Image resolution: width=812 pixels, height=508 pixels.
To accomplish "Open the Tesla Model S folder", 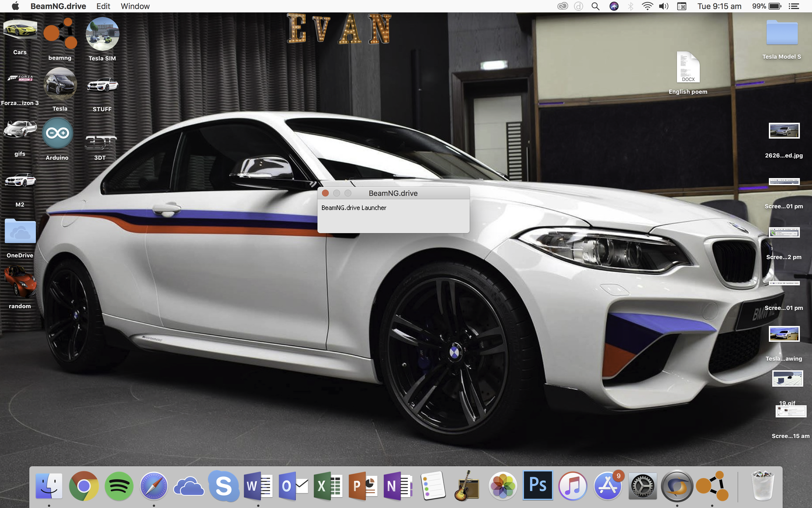I will (782, 32).
